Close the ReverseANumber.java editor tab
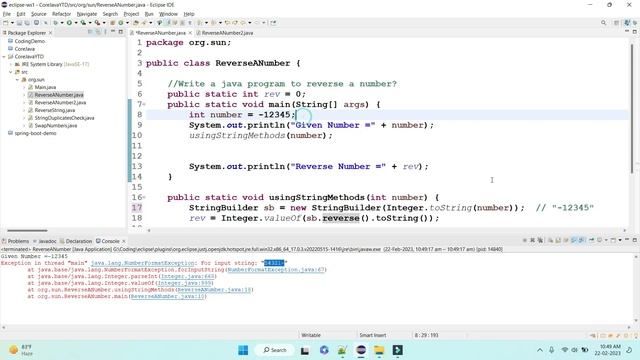Screen dimensions: 640x360 (190, 33)
